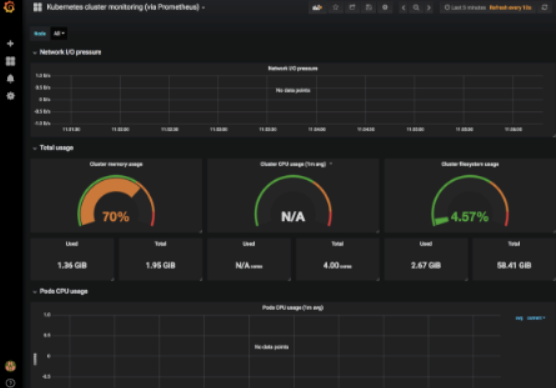Image resolution: width=556 pixels, height=388 pixels.
Task: Sort Pods CPU legend by current column
Action: pyautogui.click(x=535, y=318)
